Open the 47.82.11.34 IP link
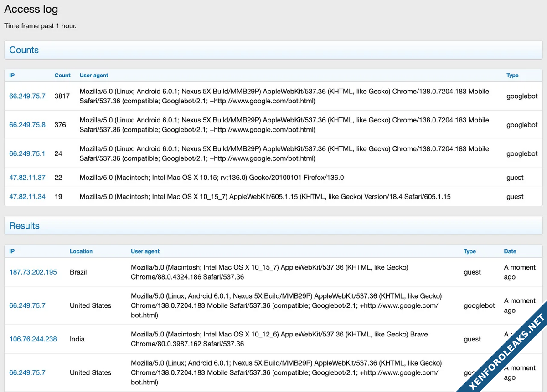The image size is (547, 392). [27, 197]
